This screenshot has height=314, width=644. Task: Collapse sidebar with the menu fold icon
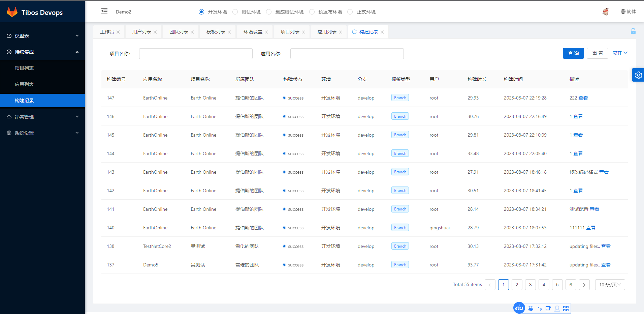pos(104,11)
